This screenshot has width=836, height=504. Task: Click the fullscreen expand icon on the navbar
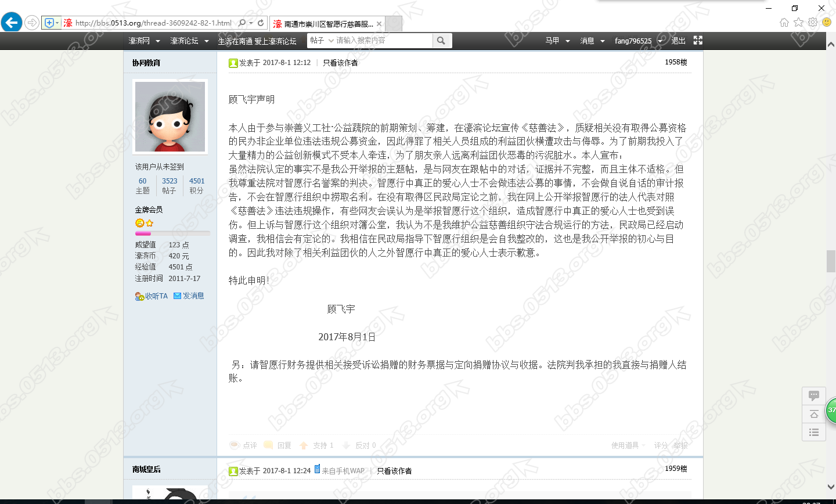click(697, 40)
